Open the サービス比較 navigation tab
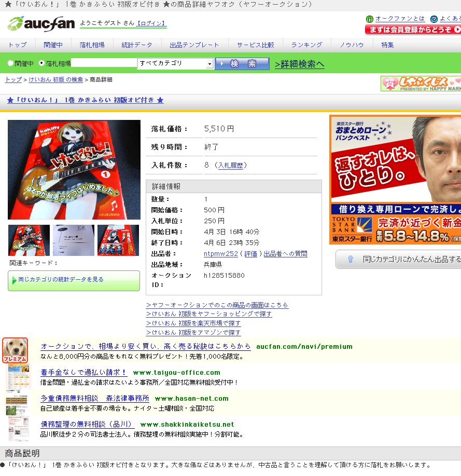The image size is (461, 476). 255,45
